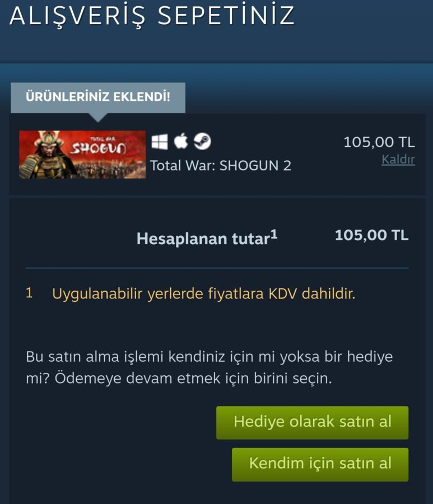Image resolution: width=433 pixels, height=504 pixels.
Task: Click the ALIŞVERİŞ SEPETİNİZ page heading
Action: point(152,16)
